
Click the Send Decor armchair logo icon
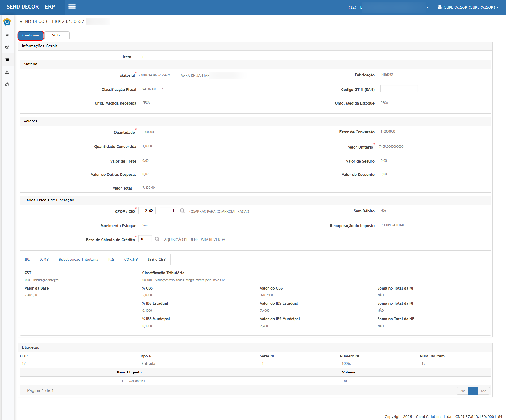(7, 22)
